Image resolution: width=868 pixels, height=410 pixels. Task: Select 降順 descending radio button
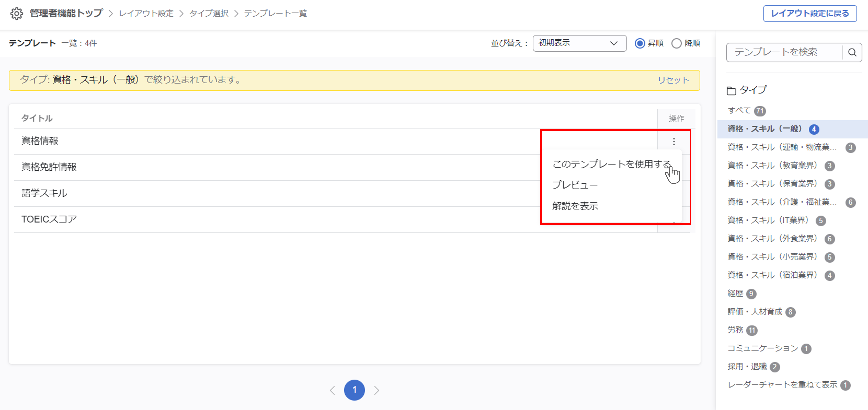click(x=676, y=43)
